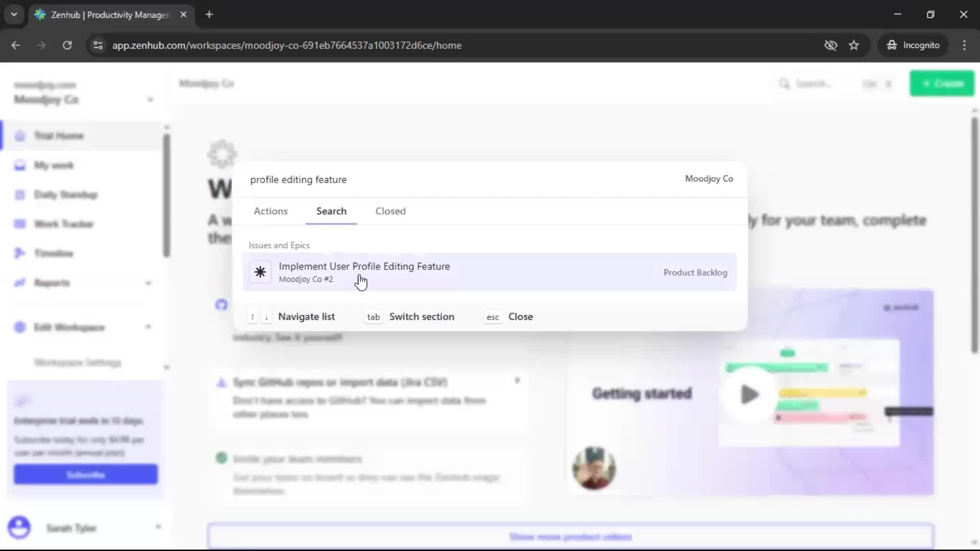
Task: Click the Subscribe button in sidebar
Action: coord(85,474)
